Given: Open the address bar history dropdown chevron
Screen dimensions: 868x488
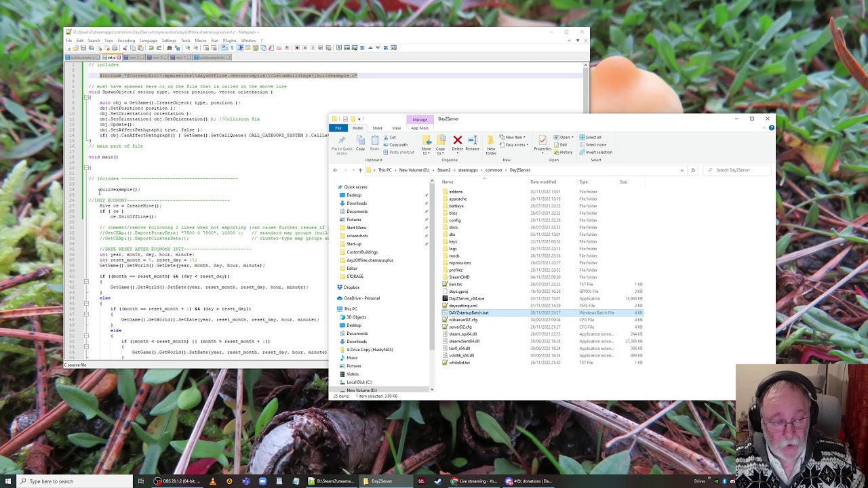Looking at the screenshot, I should pyautogui.click(x=682, y=170).
